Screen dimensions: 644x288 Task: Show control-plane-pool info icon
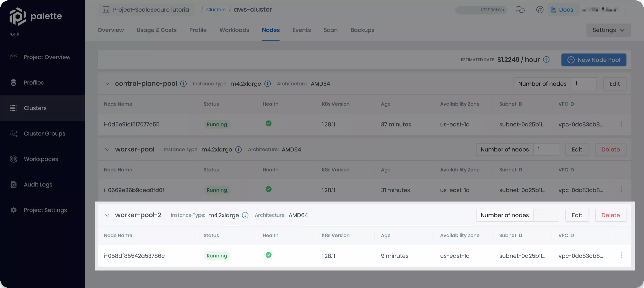[x=183, y=84]
